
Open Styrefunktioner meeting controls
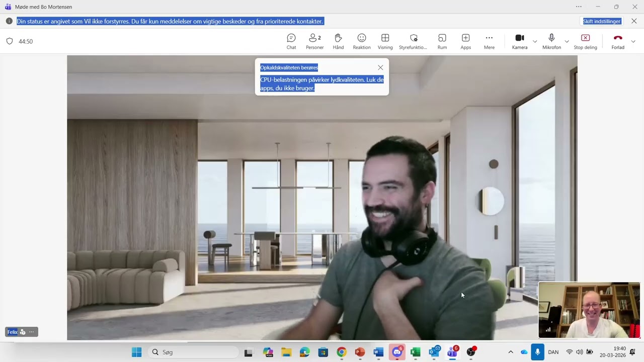click(x=413, y=41)
